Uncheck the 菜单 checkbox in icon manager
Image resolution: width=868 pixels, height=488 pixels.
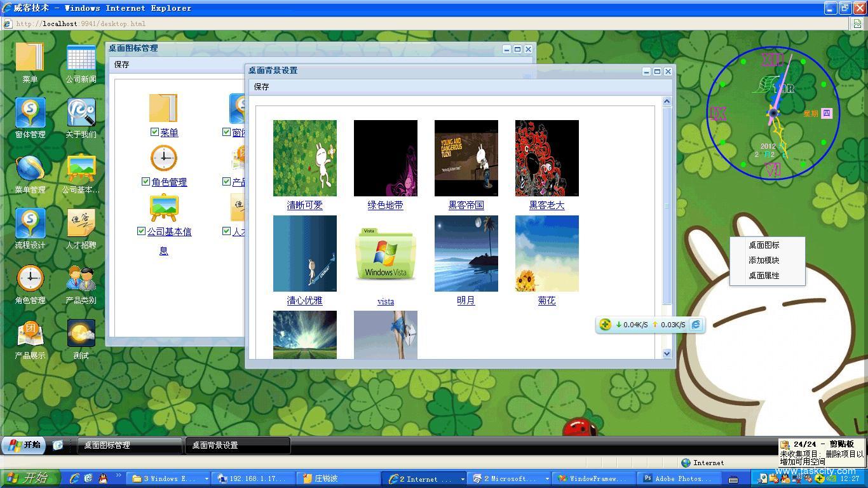tap(154, 132)
